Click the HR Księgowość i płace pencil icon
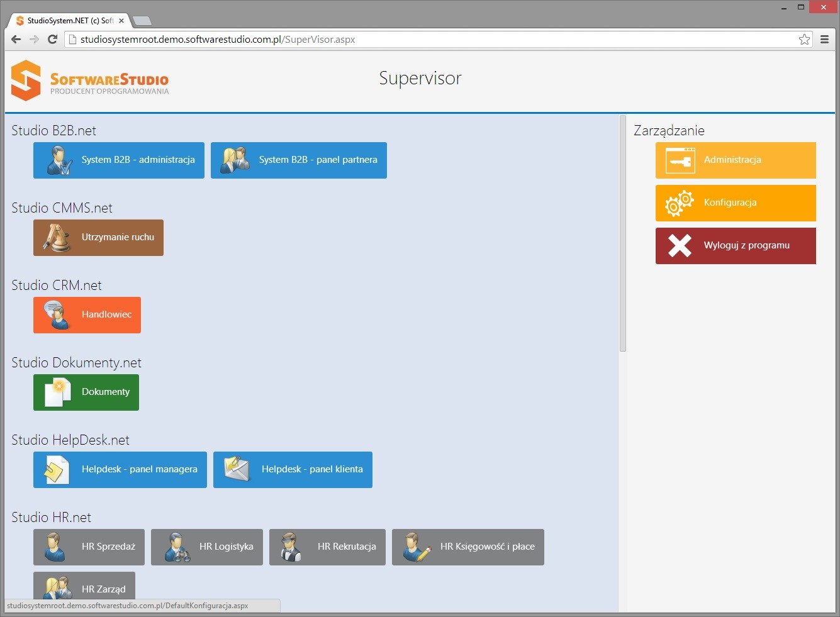Image resolution: width=840 pixels, height=617 pixels. 417,547
